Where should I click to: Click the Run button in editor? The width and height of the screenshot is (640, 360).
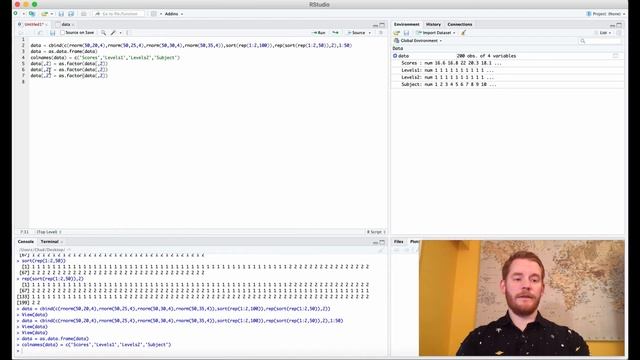(x=319, y=33)
